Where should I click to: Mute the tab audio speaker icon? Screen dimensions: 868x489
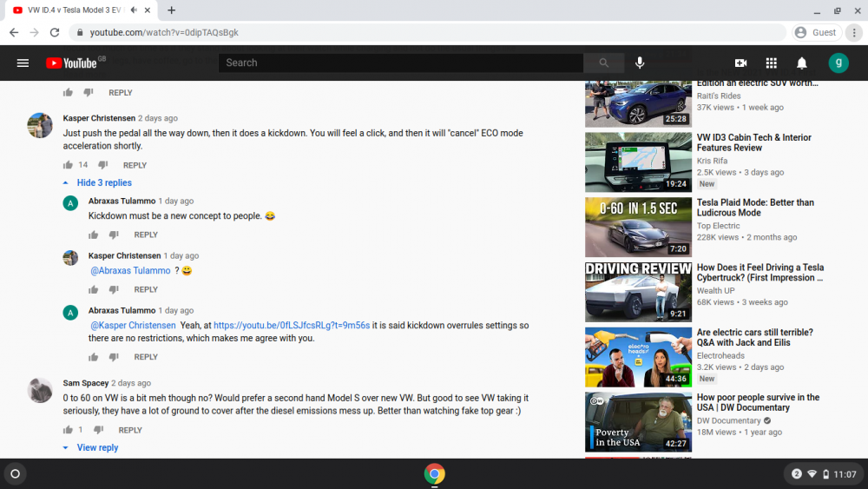(x=134, y=10)
